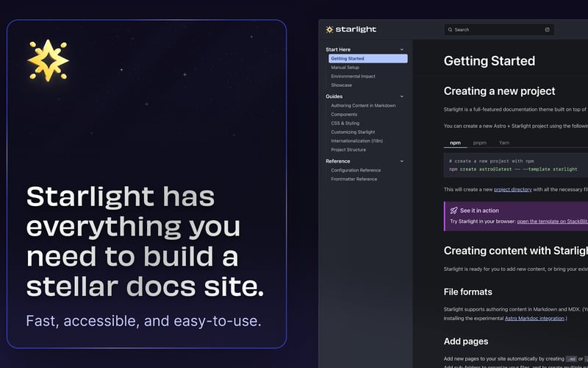Focus the Search input field
Image resolution: width=588 pixels, height=368 pixels.
click(x=499, y=29)
